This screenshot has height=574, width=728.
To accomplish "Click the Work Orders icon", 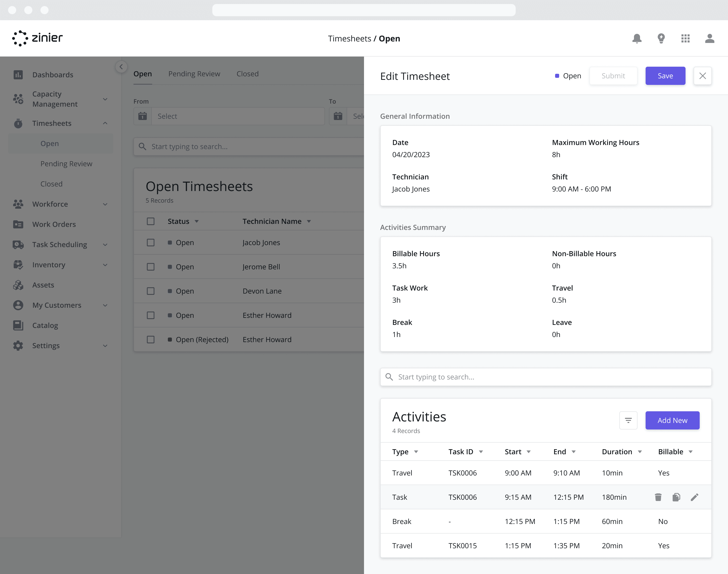I will point(18,224).
